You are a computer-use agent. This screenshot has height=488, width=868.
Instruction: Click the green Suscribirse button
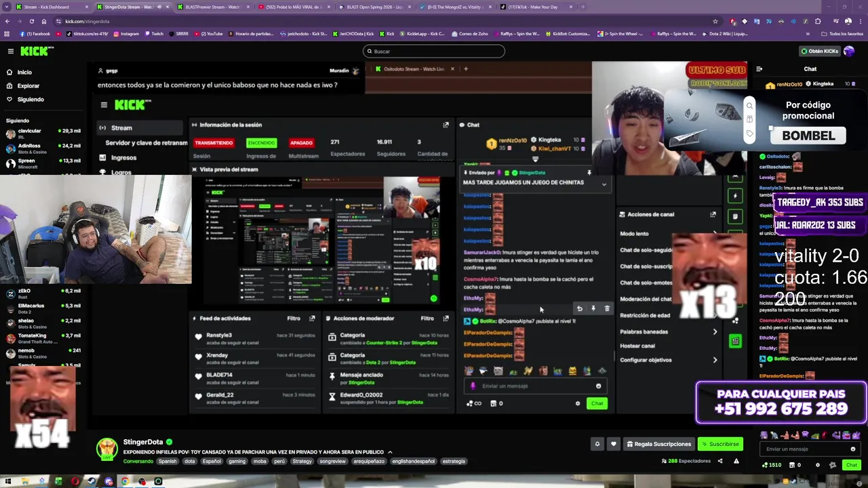[x=720, y=444]
